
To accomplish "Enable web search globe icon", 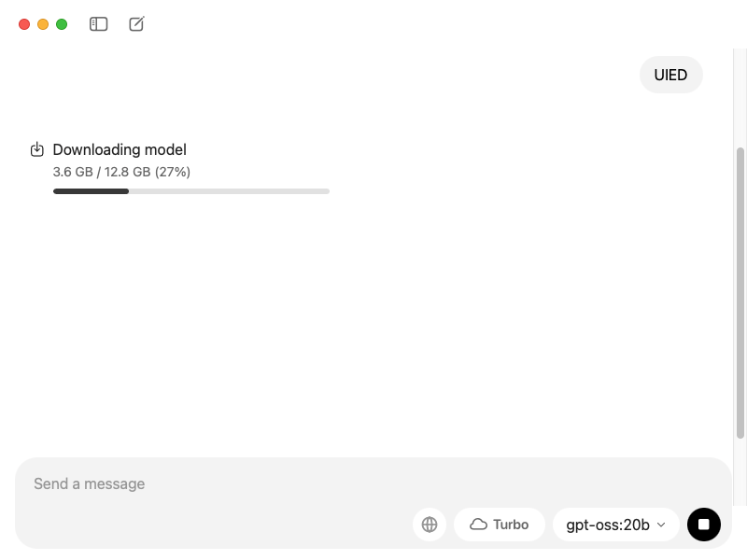I will point(430,525).
